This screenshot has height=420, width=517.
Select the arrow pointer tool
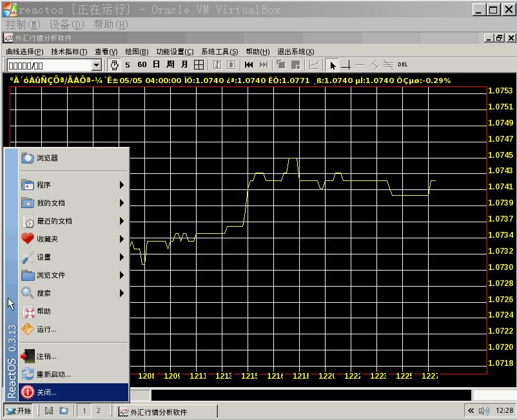click(333, 65)
